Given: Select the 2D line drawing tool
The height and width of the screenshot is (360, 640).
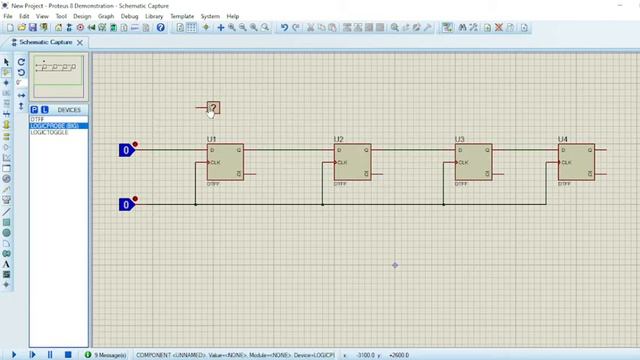Looking at the screenshot, I should (6, 212).
